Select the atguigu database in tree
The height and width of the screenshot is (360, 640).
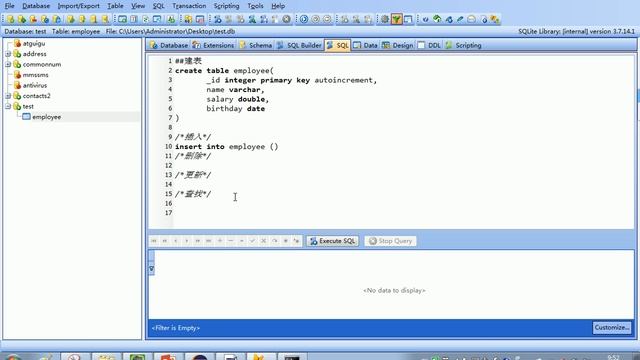34,43
